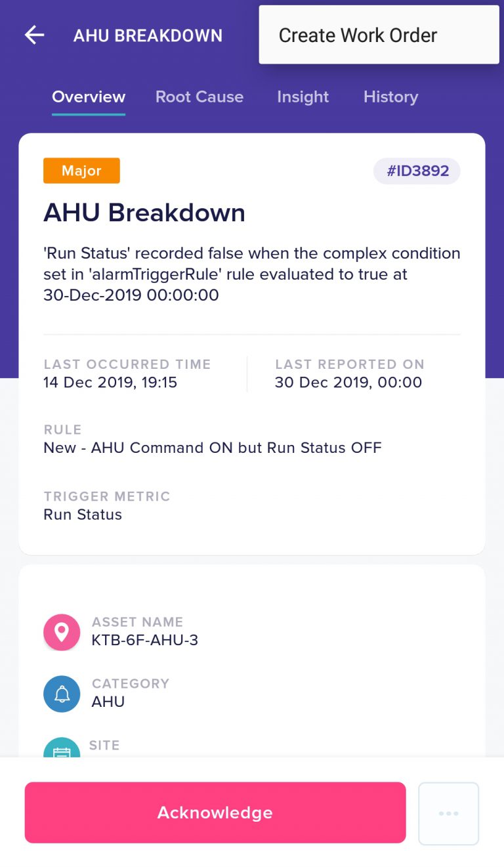Open the three-dots more options button
This screenshot has width=504, height=867.
tap(448, 813)
